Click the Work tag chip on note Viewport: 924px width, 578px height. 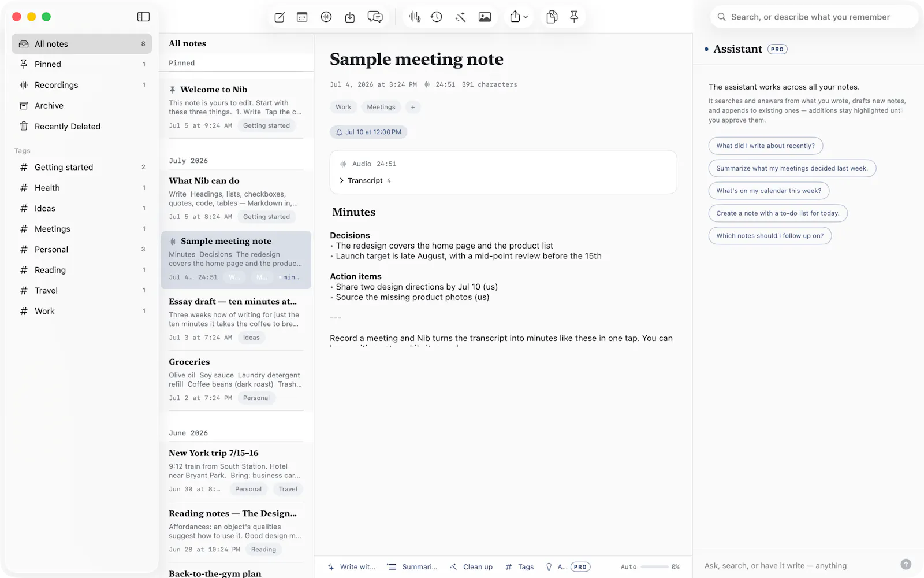click(x=344, y=107)
